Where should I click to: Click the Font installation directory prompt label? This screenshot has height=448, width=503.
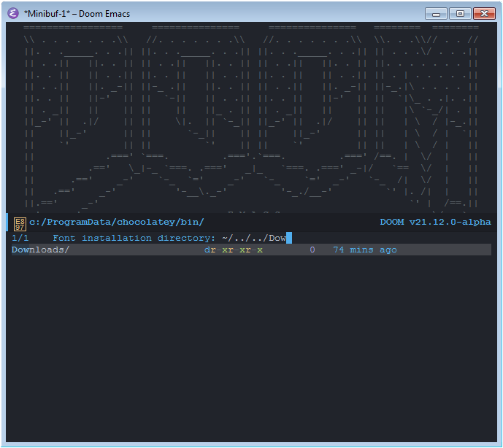(134, 239)
